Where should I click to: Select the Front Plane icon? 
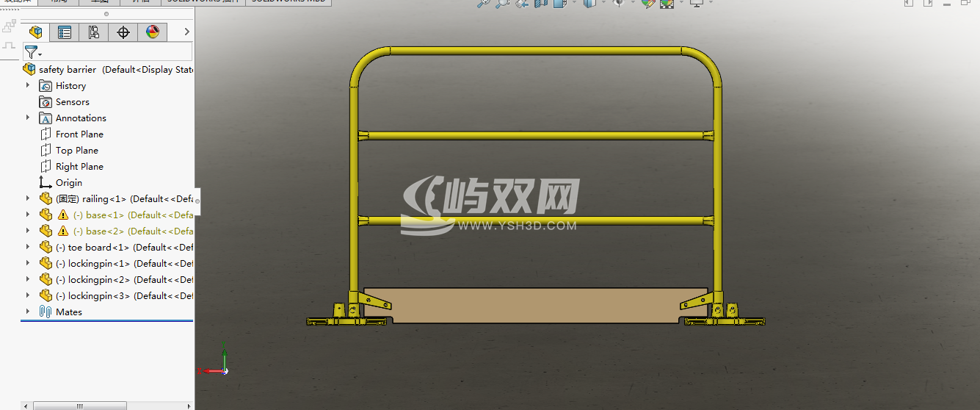click(x=46, y=134)
